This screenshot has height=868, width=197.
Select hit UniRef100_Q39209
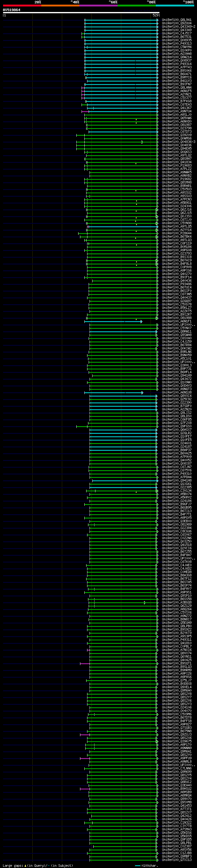pos(177,135)
